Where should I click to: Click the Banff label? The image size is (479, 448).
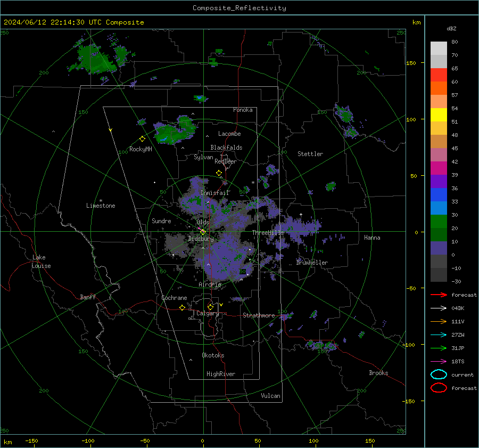pos(88,297)
